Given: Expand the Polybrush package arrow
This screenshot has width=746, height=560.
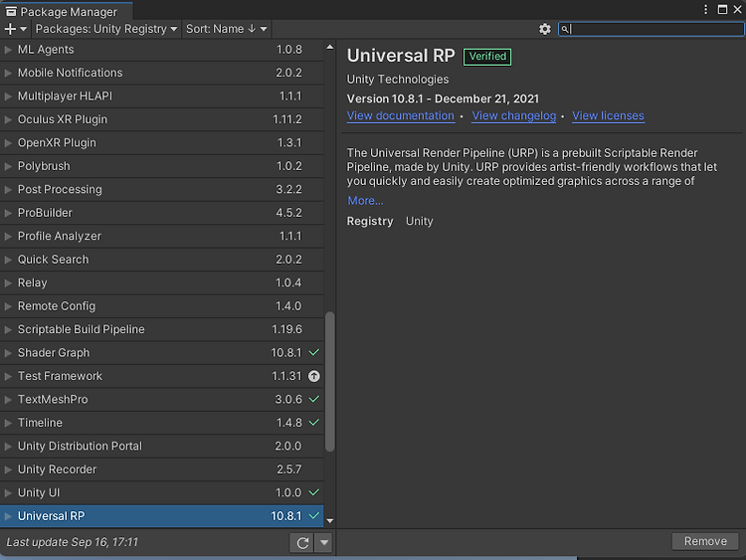Looking at the screenshot, I should (8, 166).
